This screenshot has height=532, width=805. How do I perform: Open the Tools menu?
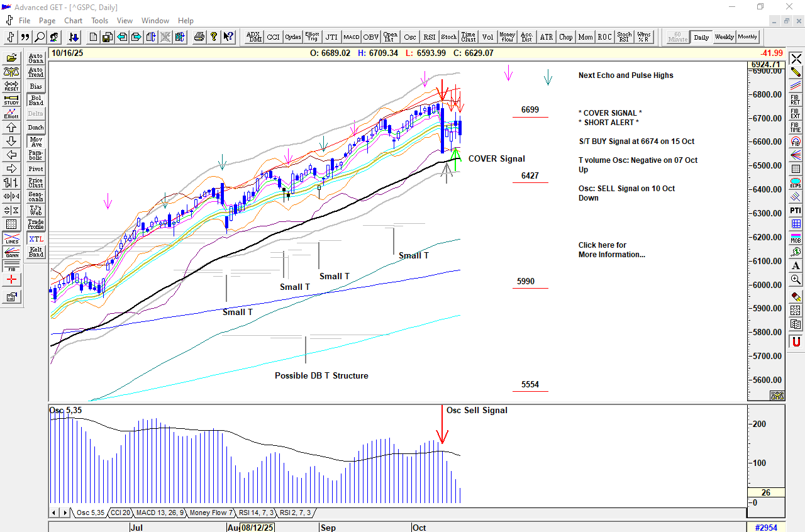[99, 21]
